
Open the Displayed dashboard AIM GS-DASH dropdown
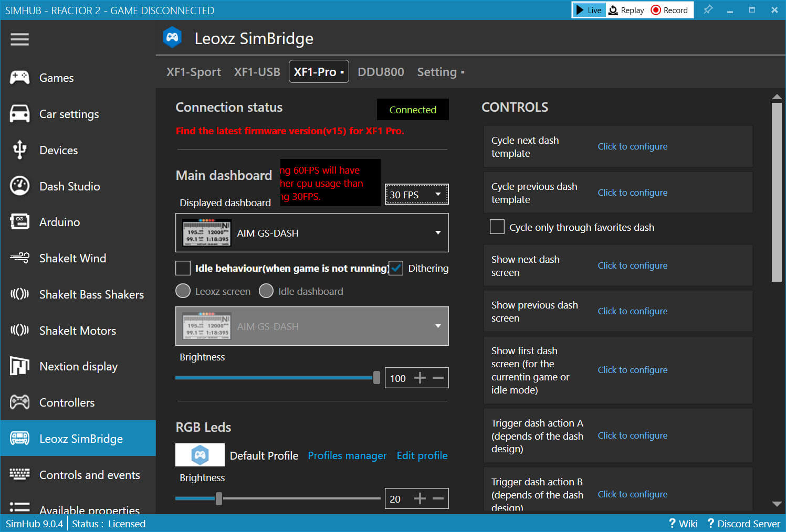coord(312,233)
